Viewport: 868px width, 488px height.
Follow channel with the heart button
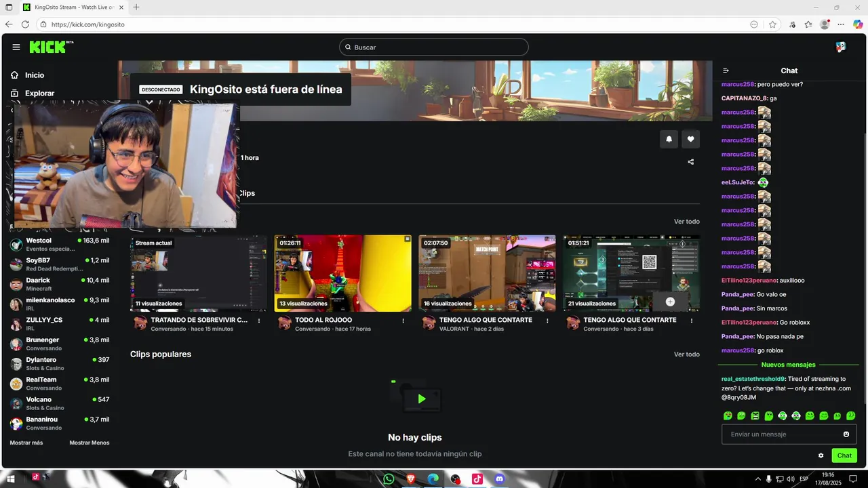click(690, 139)
